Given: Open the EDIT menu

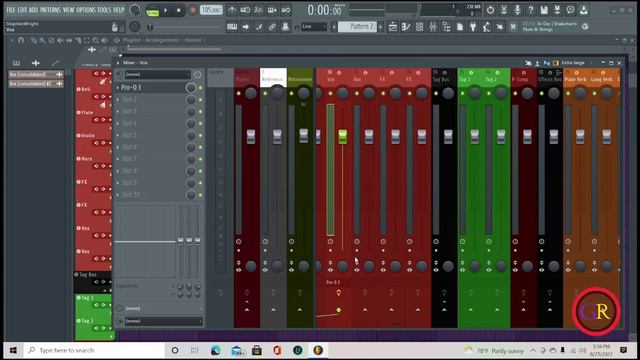Looking at the screenshot, I should click(22, 9).
